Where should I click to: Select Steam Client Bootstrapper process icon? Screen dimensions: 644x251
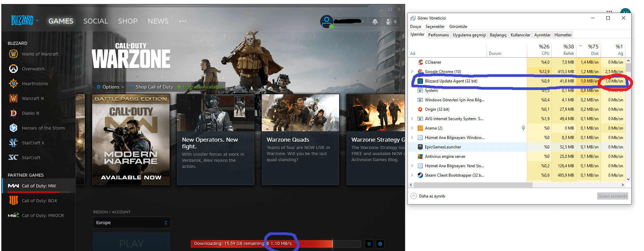tap(420, 175)
